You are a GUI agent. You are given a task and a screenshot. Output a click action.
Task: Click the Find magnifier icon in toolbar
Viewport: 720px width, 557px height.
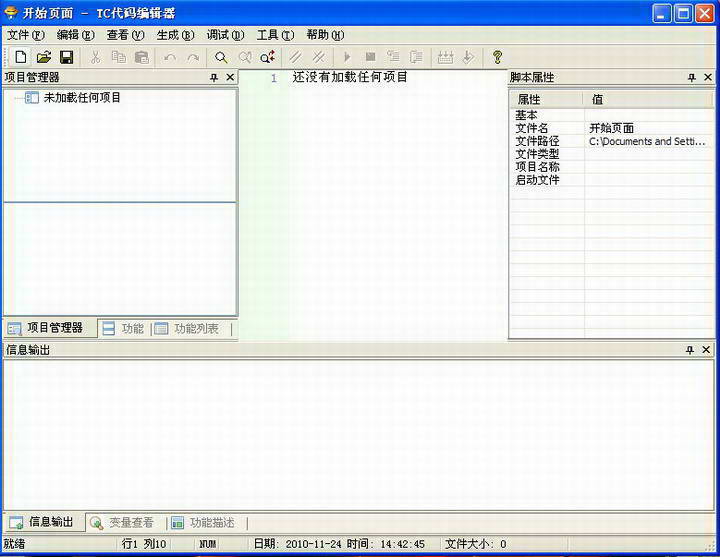221,58
